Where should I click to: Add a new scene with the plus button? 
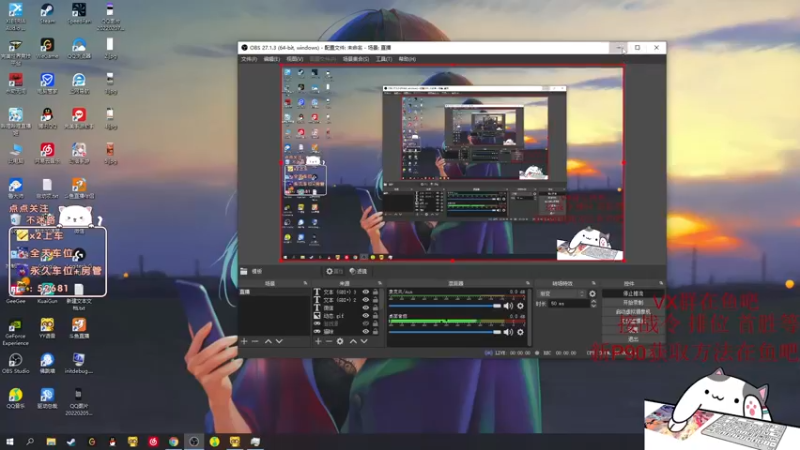point(244,341)
